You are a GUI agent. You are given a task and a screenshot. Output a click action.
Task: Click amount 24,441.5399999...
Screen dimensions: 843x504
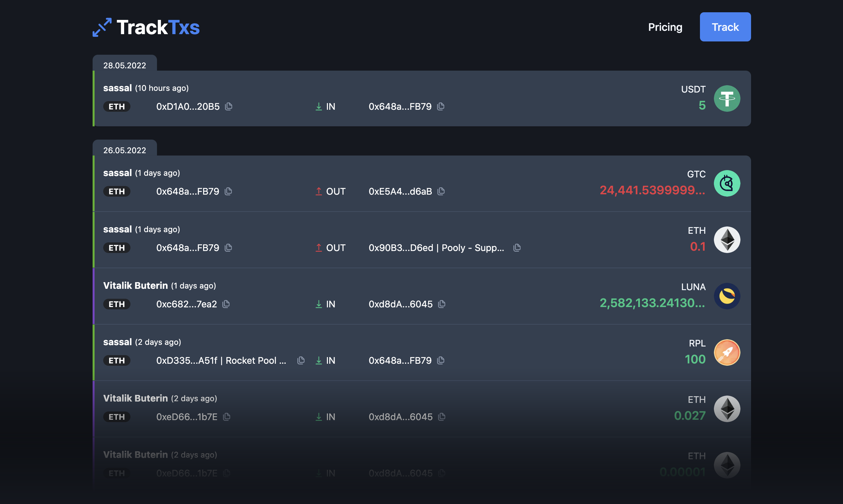(652, 190)
